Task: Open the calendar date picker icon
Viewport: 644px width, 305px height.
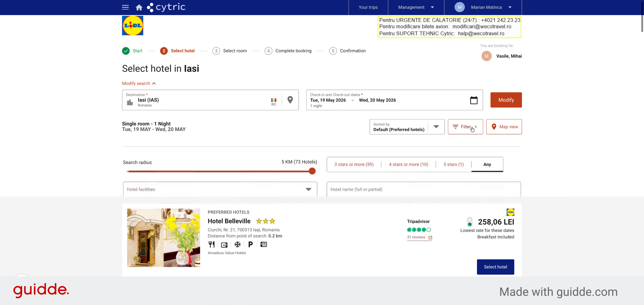Action: (x=474, y=100)
